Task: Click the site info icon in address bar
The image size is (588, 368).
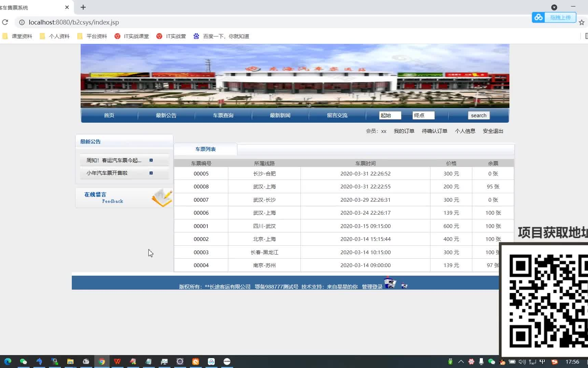Action: 22,22
